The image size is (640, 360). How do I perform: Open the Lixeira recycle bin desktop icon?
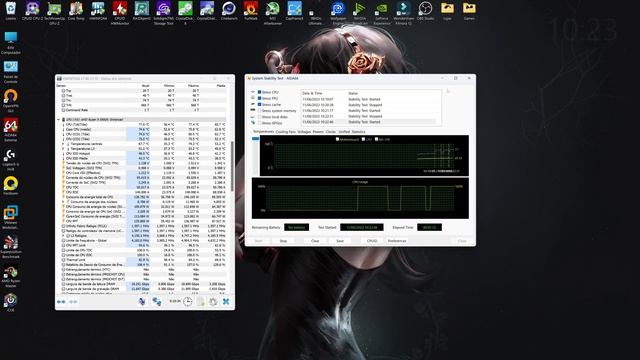pos(11,11)
